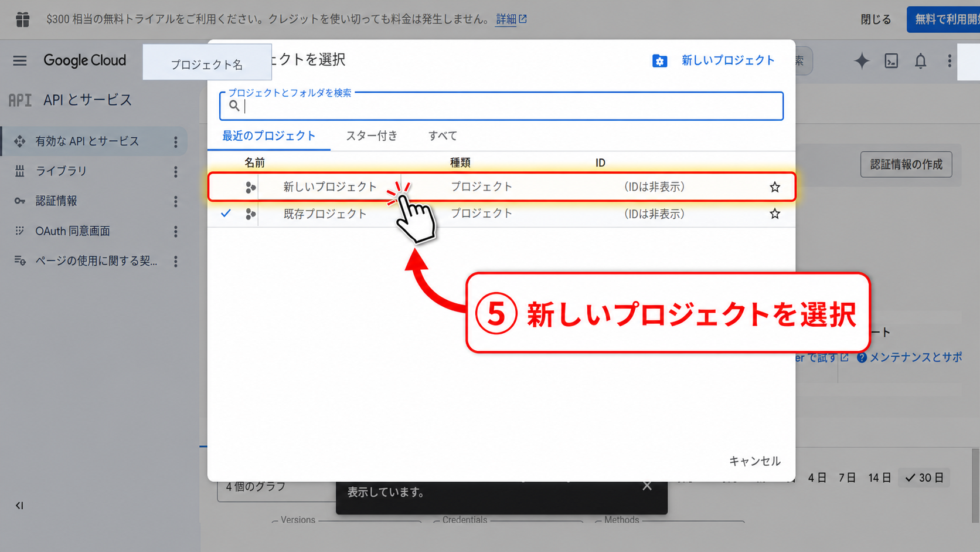Click 認証情報の作成 button
The image size is (980, 552).
(906, 164)
